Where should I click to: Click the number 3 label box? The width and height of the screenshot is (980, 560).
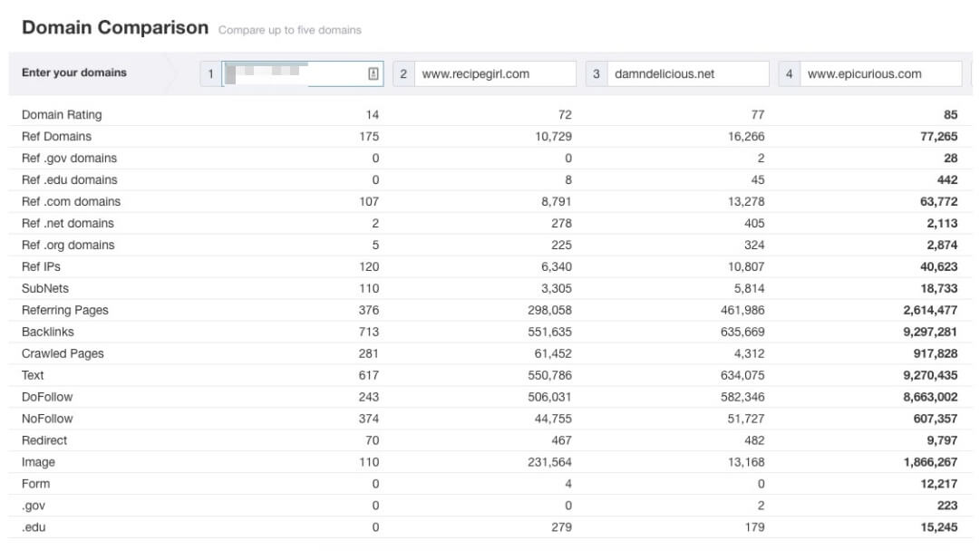click(596, 74)
